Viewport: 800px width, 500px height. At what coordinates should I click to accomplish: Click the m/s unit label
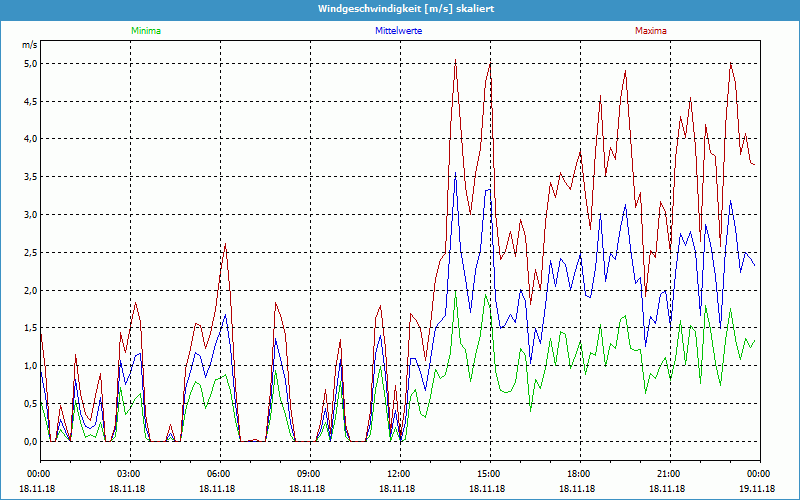click(x=29, y=46)
